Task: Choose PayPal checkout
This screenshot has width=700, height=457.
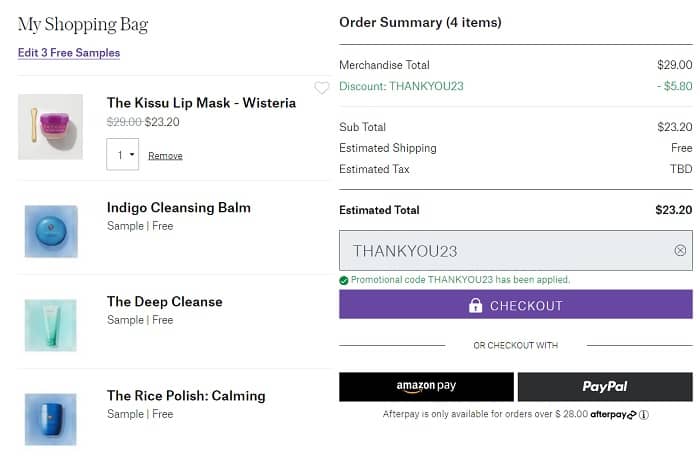Action: pyautogui.click(x=605, y=387)
